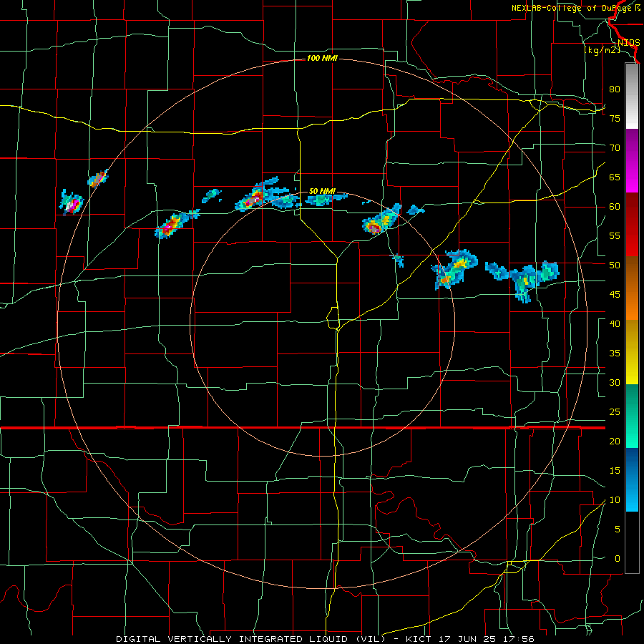
Task: Select the 75 value on the VIL scale
Action: click(x=615, y=118)
